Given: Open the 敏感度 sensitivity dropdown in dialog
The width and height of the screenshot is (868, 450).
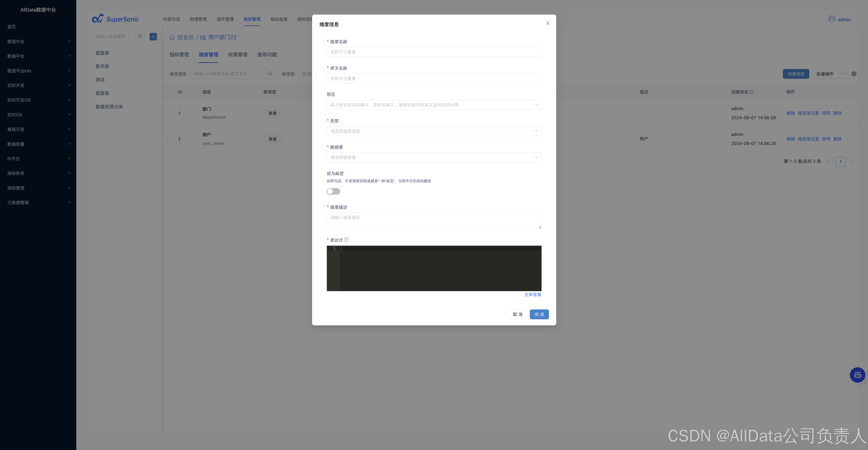Looking at the screenshot, I should (x=434, y=158).
